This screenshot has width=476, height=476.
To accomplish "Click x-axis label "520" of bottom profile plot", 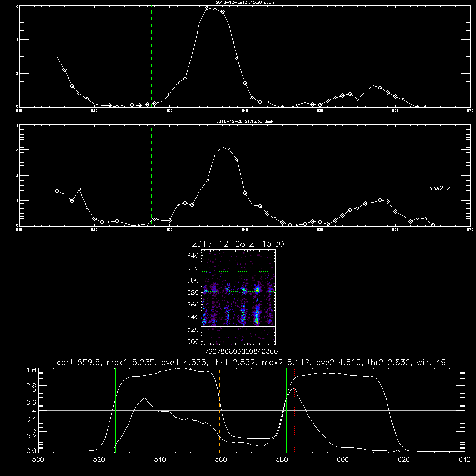I will 99,460.
